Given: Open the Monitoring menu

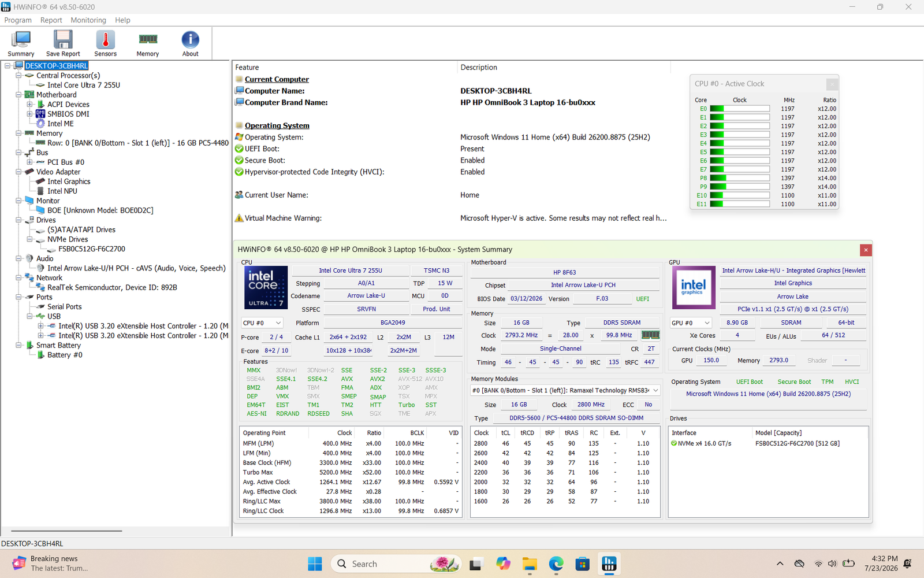Looking at the screenshot, I should tap(88, 20).
